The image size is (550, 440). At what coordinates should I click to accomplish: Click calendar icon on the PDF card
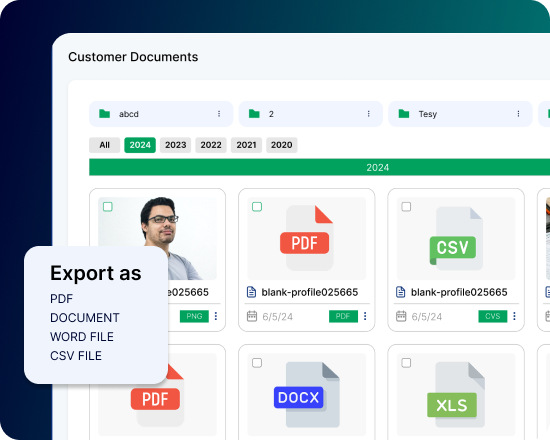click(x=252, y=316)
